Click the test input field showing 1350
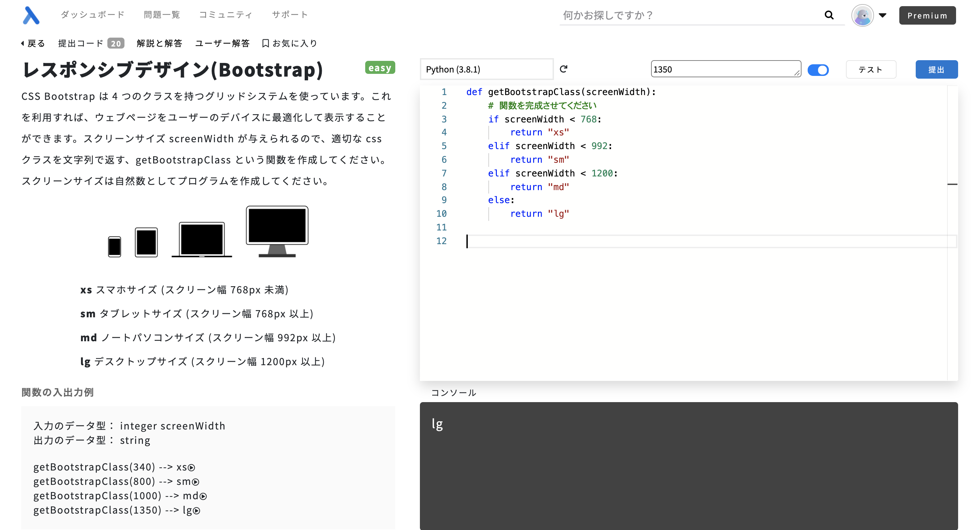Screen dimensions: 980x530 [726, 69]
